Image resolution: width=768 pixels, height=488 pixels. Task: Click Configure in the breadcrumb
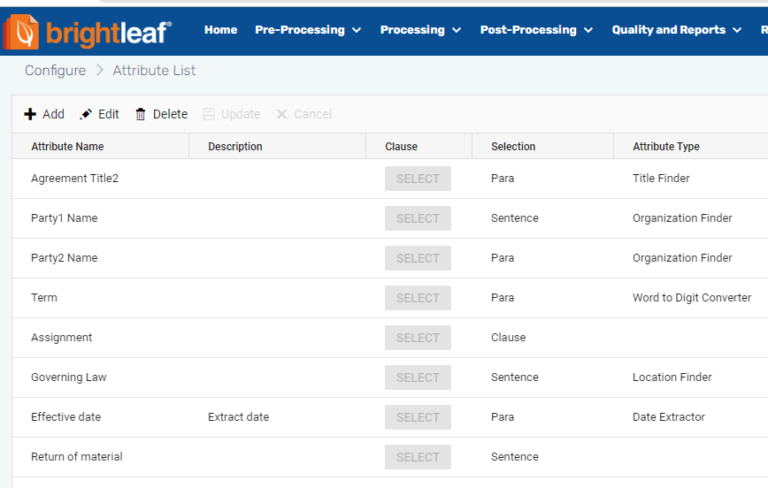55,71
